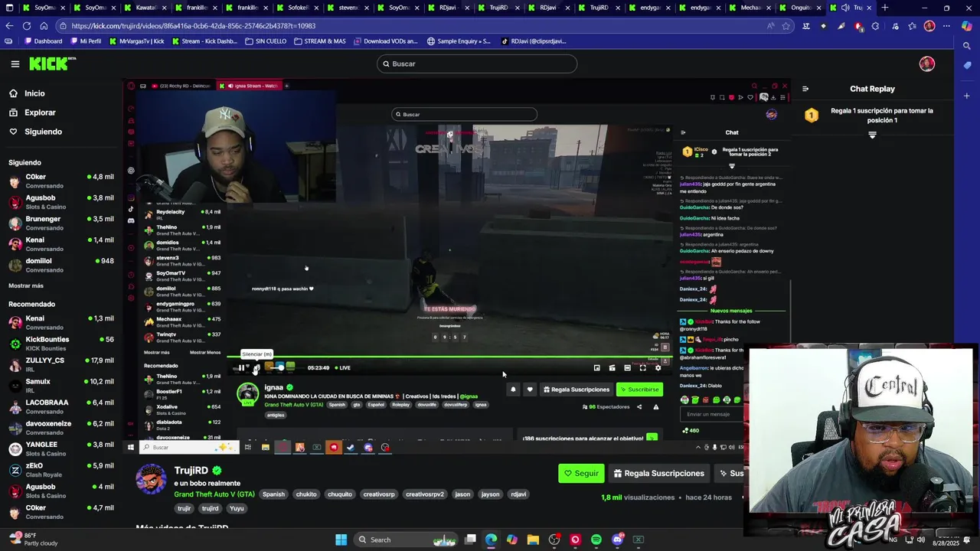The image size is (980, 551).
Task: Open a new browser tab
Action: tap(884, 8)
